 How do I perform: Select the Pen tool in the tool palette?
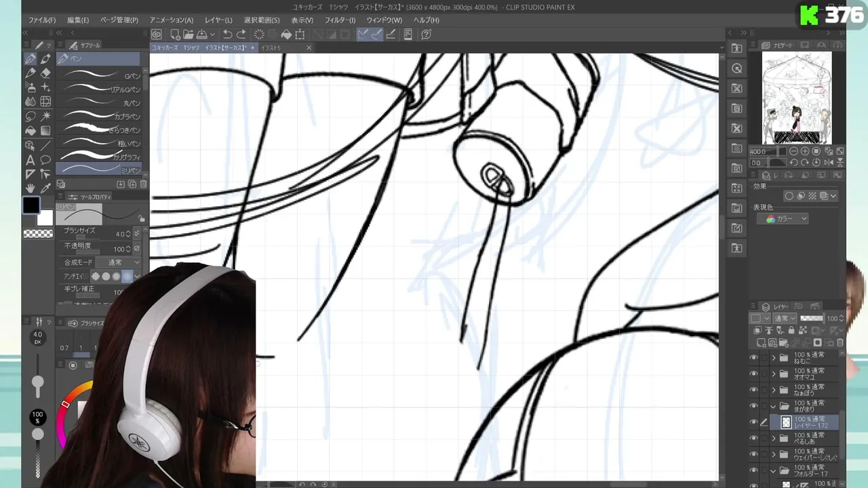click(31, 60)
